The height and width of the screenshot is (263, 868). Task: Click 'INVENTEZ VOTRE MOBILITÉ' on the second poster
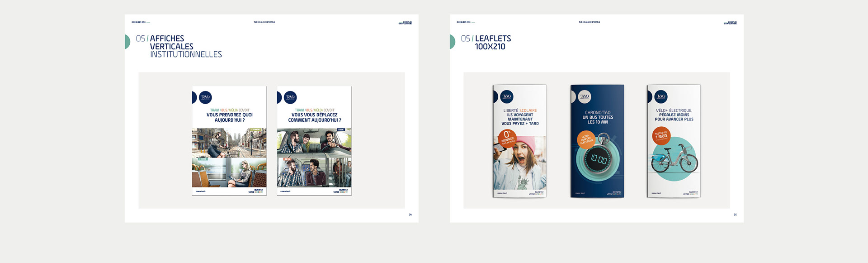340,191
